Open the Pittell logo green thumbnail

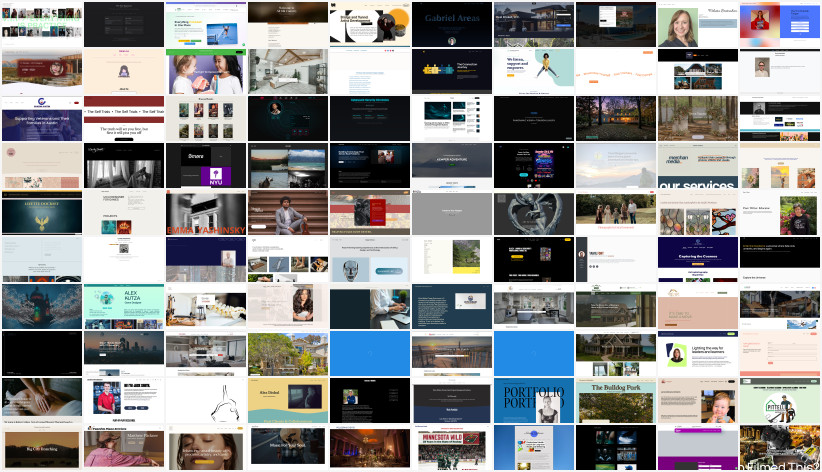click(780, 401)
